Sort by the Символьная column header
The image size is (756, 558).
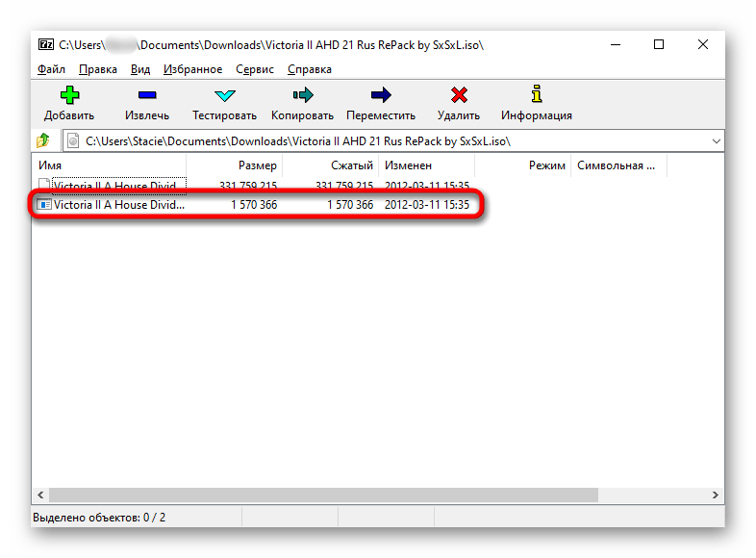tap(619, 165)
